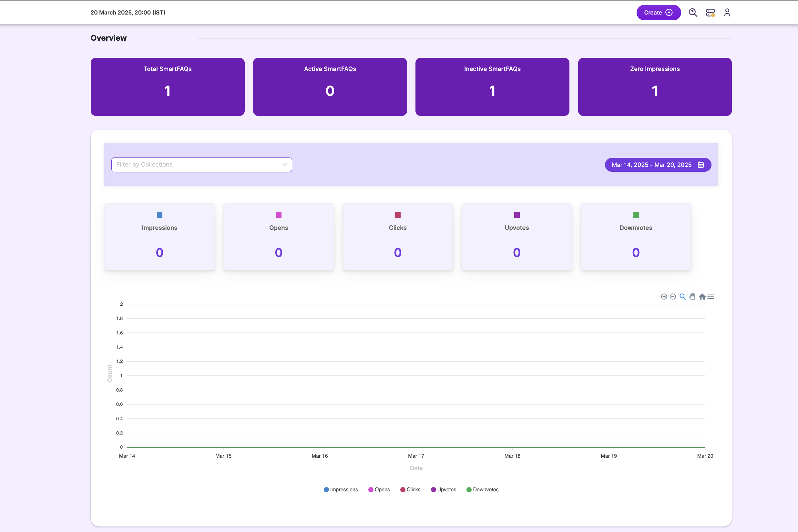This screenshot has height=532, width=798.
Task: Activate the selection zoom magnifier tool
Action: point(683,297)
